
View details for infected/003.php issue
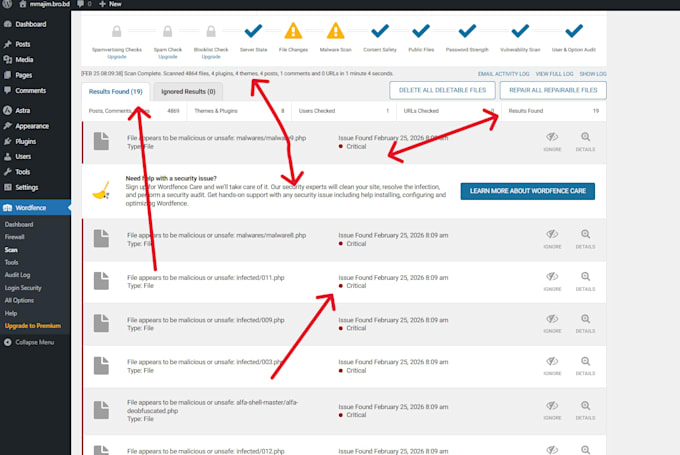click(x=585, y=366)
